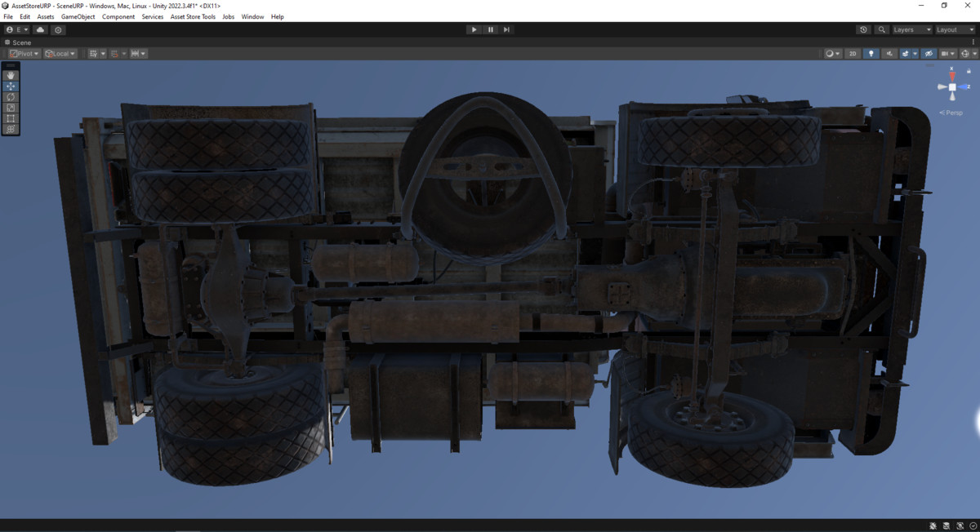This screenshot has height=532, width=980.
Task: Select the Move tool
Action: coord(11,86)
